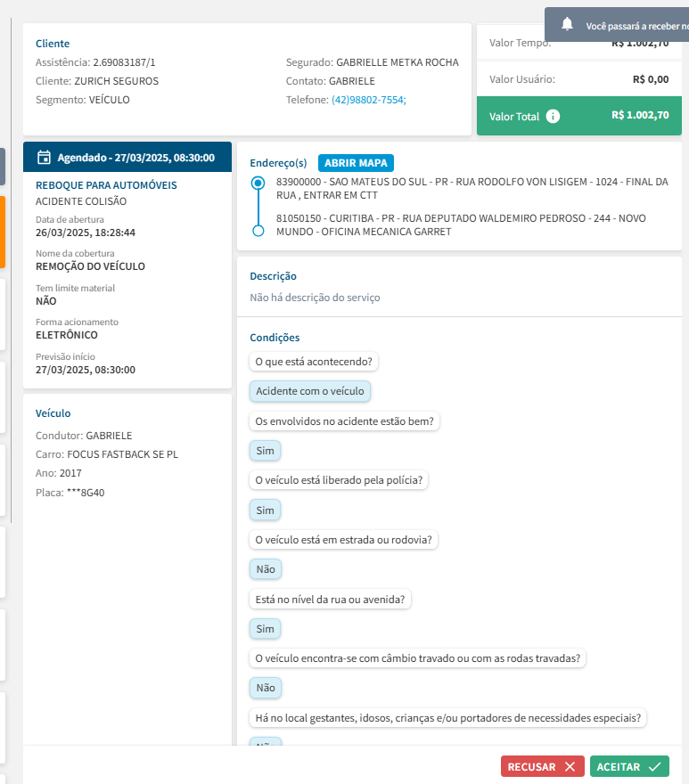Click the checkmark icon on Aceitar
The width and height of the screenshot is (689, 784).
coord(655,766)
